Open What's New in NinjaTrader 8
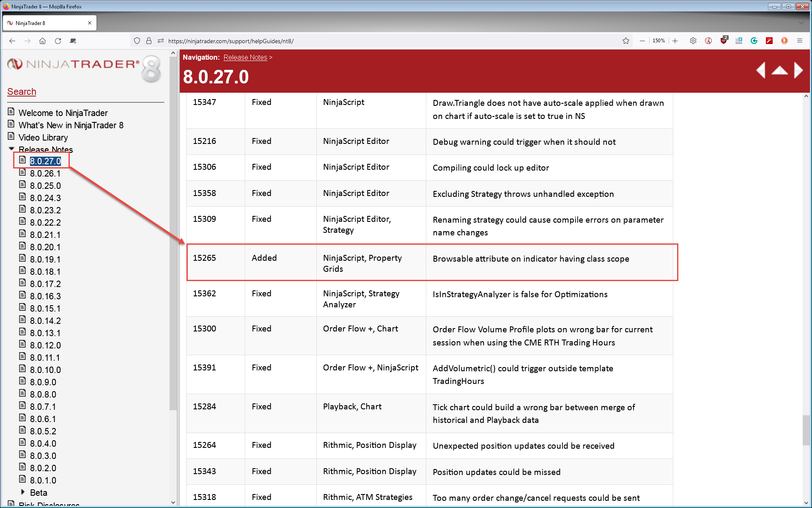812x508 pixels. point(71,125)
